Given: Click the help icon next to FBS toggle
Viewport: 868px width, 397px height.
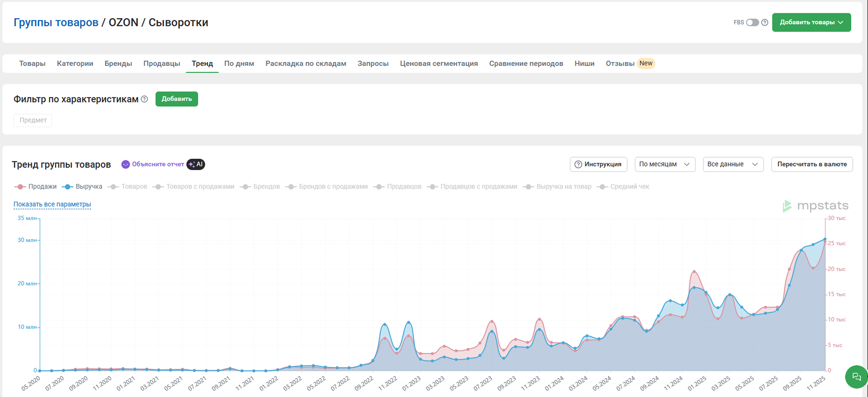Looking at the screenshot, I should pyautogui.click(x=765, y=22).
